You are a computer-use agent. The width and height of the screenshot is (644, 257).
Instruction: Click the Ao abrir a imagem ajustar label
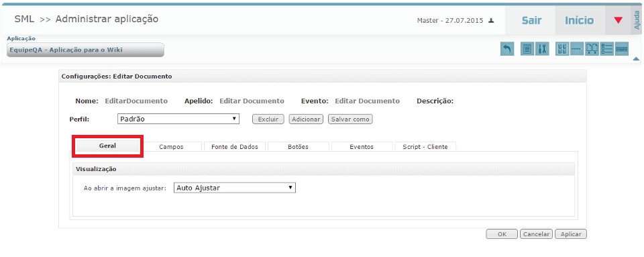coord(125,188)
